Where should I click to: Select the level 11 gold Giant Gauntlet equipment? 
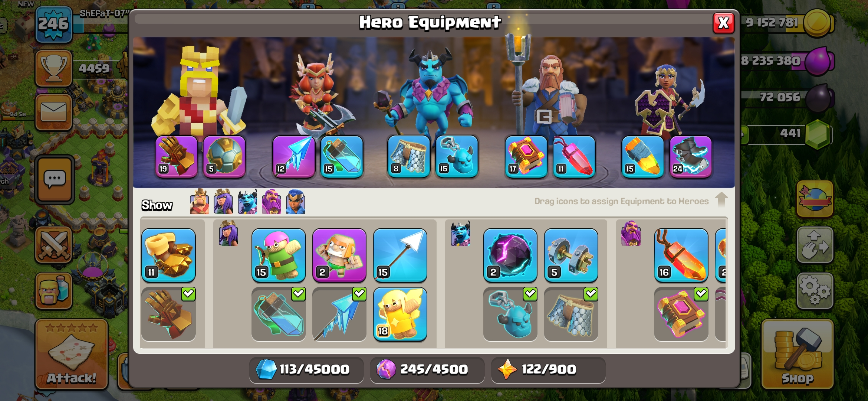(168, 255)
